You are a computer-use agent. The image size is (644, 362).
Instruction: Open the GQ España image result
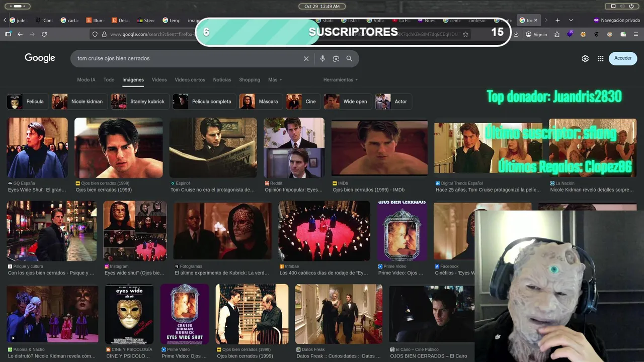pyautogui.click(x=37, y=148)
